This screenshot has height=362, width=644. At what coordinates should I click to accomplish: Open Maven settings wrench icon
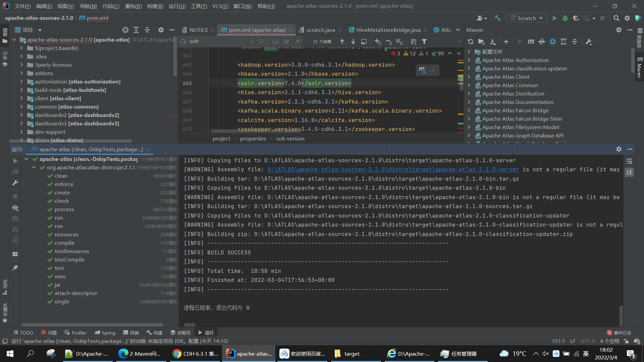click(x=589, y=42)
